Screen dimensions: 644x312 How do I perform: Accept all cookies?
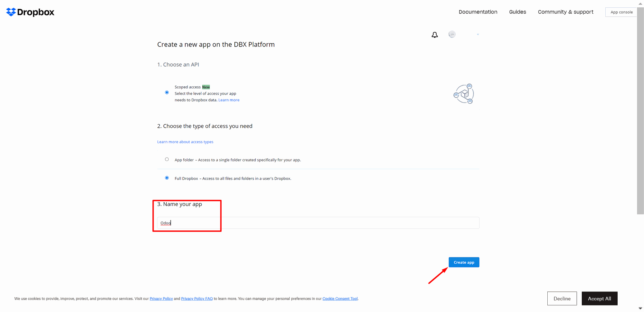(x=600, y=298)
